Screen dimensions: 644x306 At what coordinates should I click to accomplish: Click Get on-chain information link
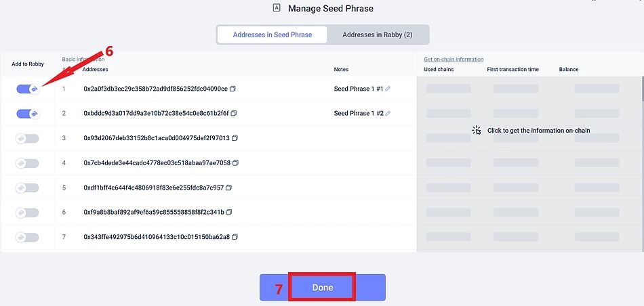coord(454,60)
